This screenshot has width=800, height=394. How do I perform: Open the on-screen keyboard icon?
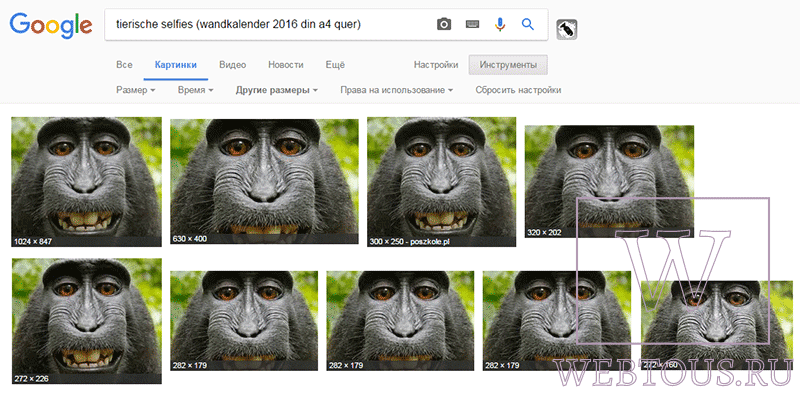click(x=472, y=24)
